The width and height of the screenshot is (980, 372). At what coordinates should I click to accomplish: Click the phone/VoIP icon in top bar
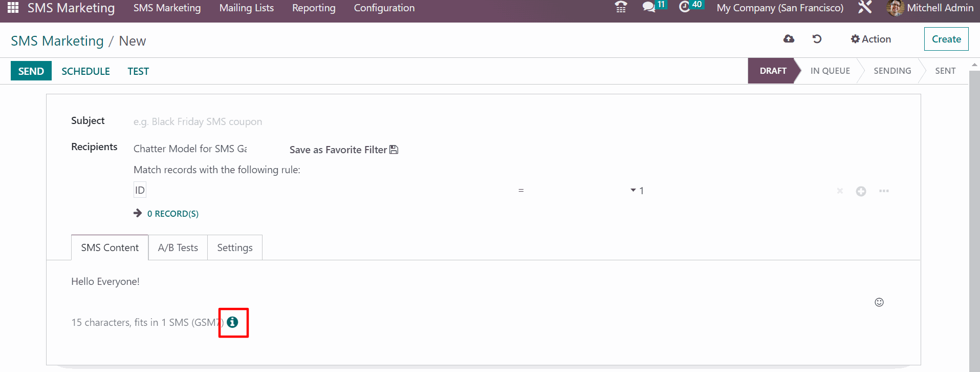[x=621, y=7]
